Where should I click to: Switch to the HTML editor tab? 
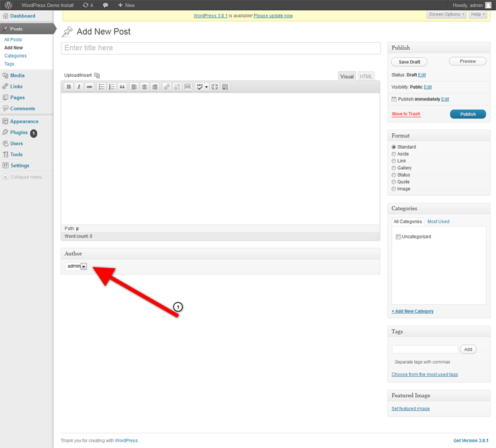click(366, 76)
